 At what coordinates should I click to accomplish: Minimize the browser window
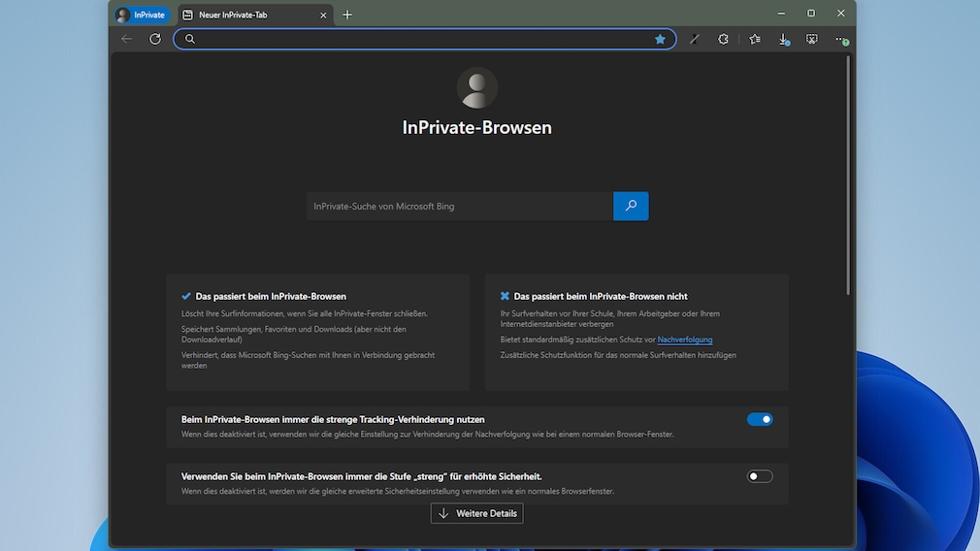pyautogui.click(x=781, y=14)
